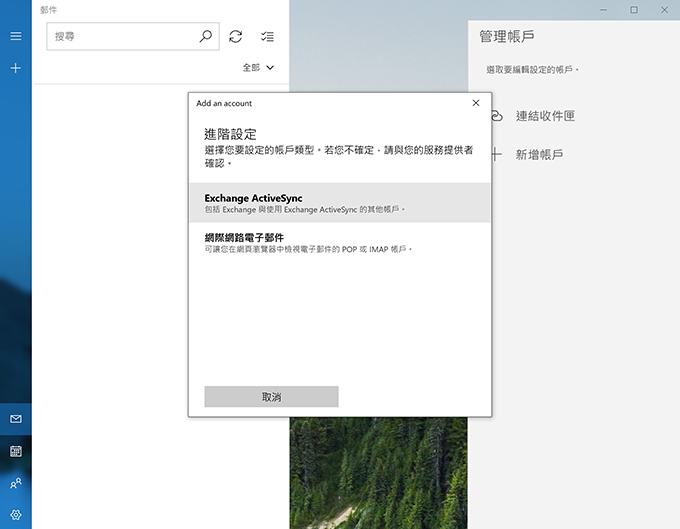Close the Add an account dialog
This screenshot has width=680, height=529.
476,103
